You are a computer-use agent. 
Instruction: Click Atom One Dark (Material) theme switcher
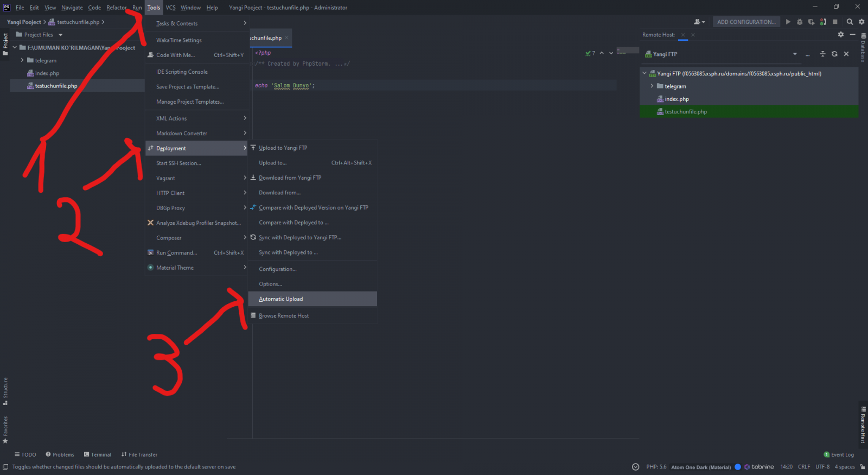click(x=701, y=467)
